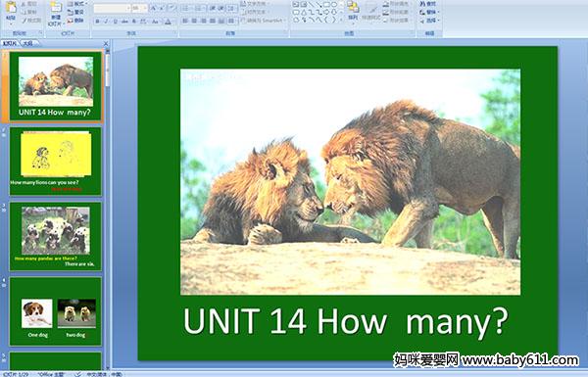Select the pandas slide thumbnail
The image size is (588, 377).
pyautogui.click(x=56, y=236)
